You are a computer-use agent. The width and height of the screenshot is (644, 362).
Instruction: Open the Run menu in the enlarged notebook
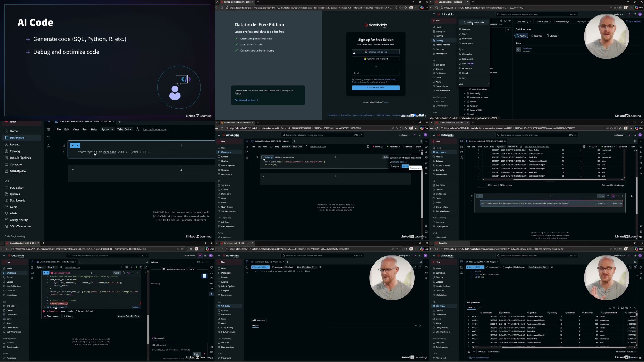pos(85,129)
